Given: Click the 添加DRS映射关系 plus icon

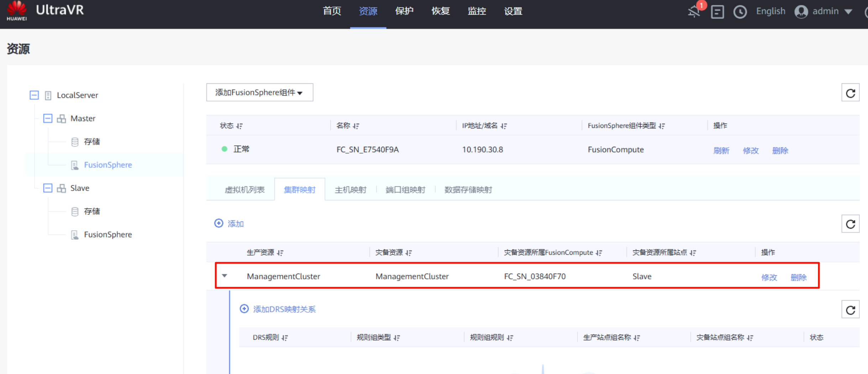Looking at the screenshot, I should click(x=244, y=309).
